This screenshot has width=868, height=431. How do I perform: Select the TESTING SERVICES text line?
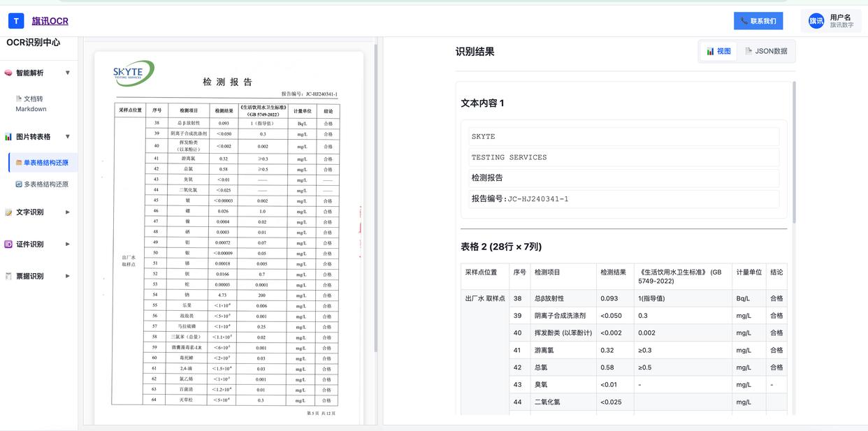(x=624, y=157)
